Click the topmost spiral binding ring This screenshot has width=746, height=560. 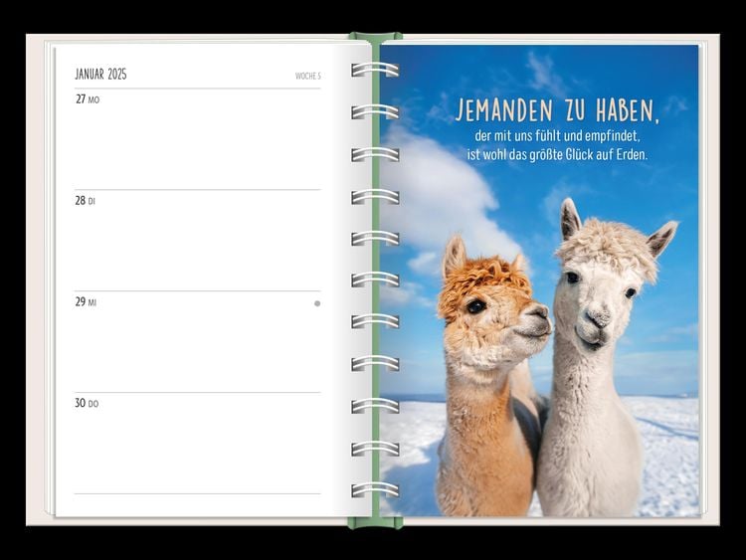tap(374, 70)
